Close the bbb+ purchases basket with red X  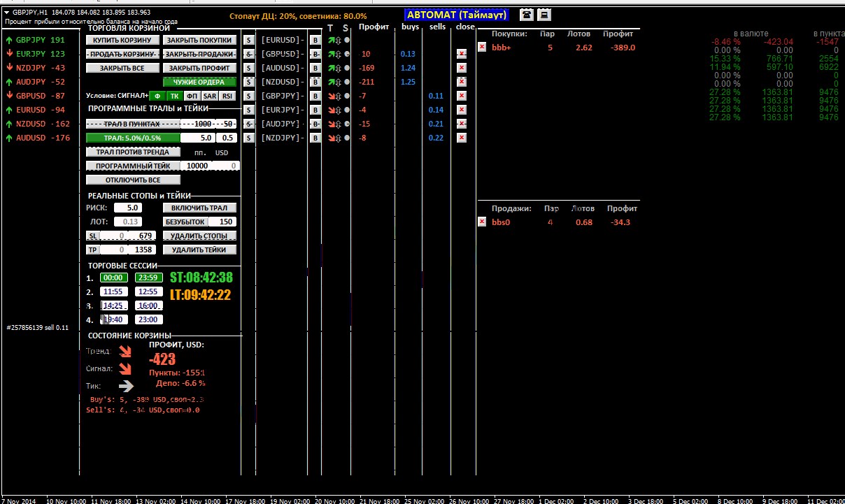[x=482, y=47]
